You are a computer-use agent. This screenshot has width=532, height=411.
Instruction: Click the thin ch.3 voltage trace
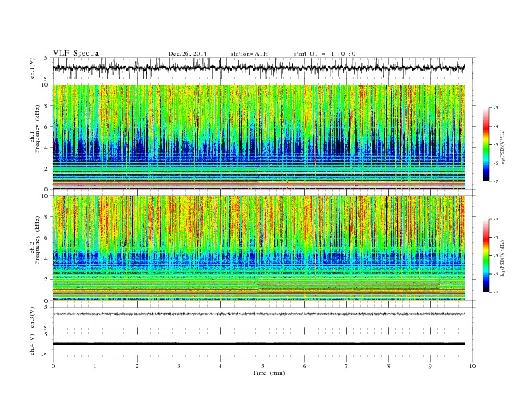point(259,314)
